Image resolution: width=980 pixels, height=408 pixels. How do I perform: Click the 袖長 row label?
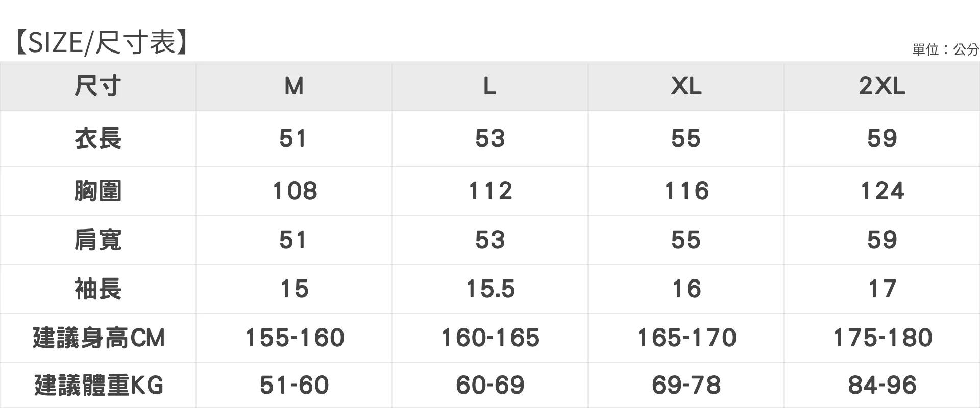click(x=98, y=289)
